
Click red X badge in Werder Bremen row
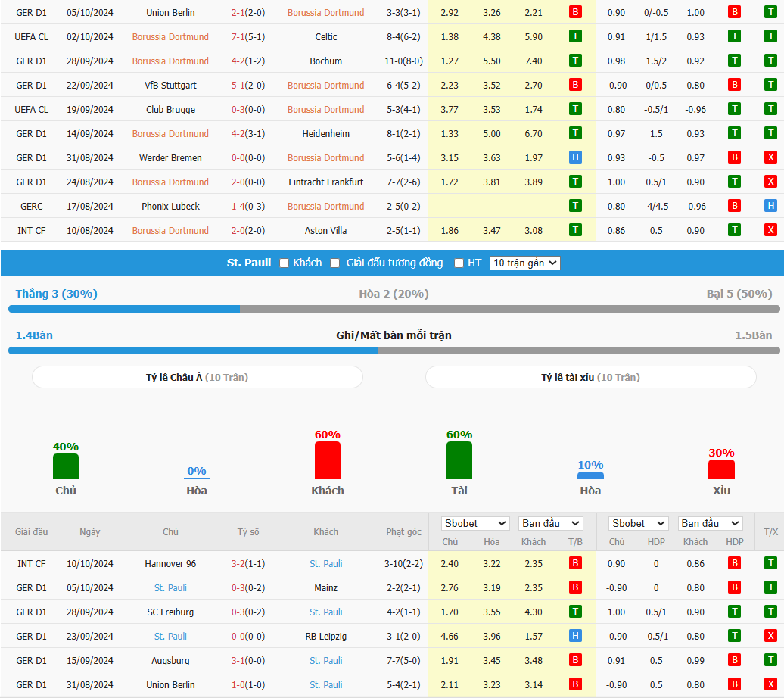point(770,157)
